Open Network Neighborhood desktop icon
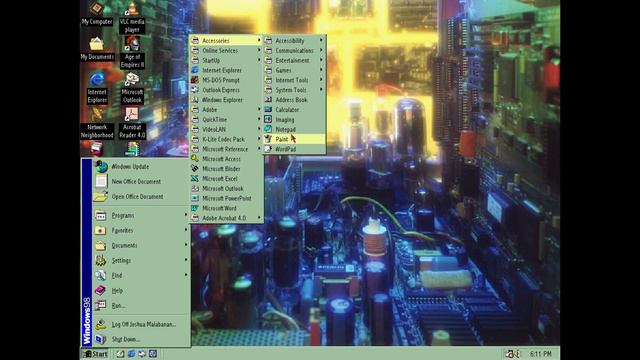The width and height of the screenshot is (640, 360). (x=97, y=123)
